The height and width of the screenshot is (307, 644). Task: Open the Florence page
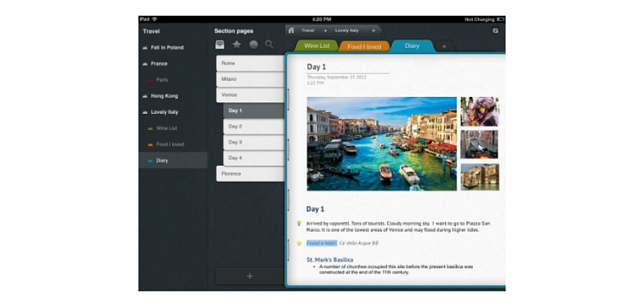(250, 174)
